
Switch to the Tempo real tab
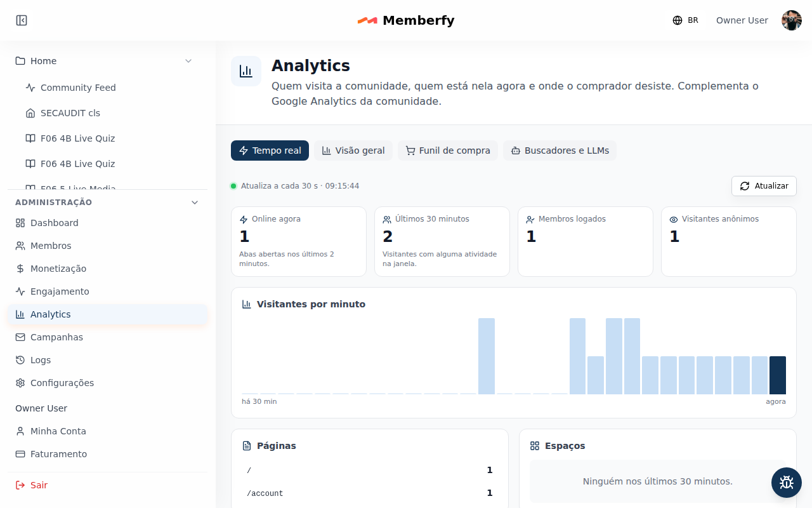(270, 150)
